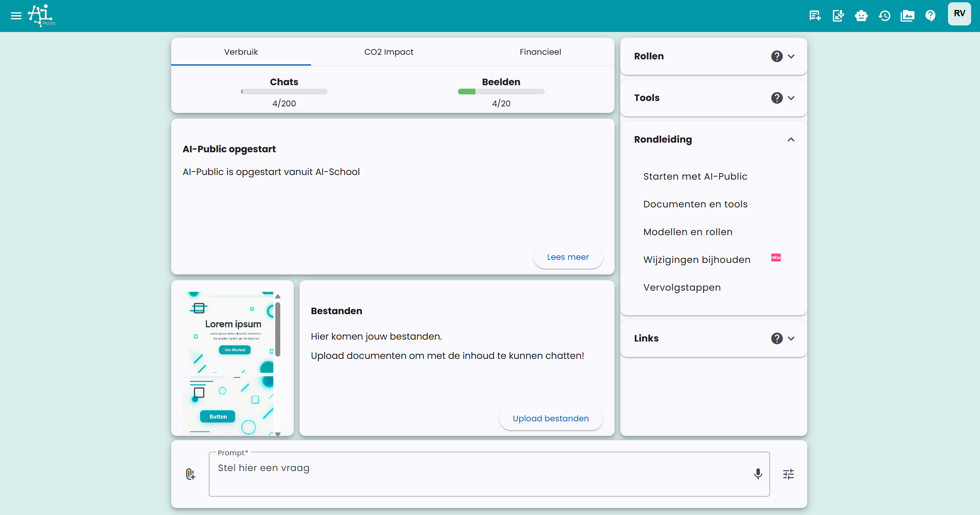This screenshot has height=515, width=980.
Task: Click Upload bestanden button
Action: coord(551,419)
